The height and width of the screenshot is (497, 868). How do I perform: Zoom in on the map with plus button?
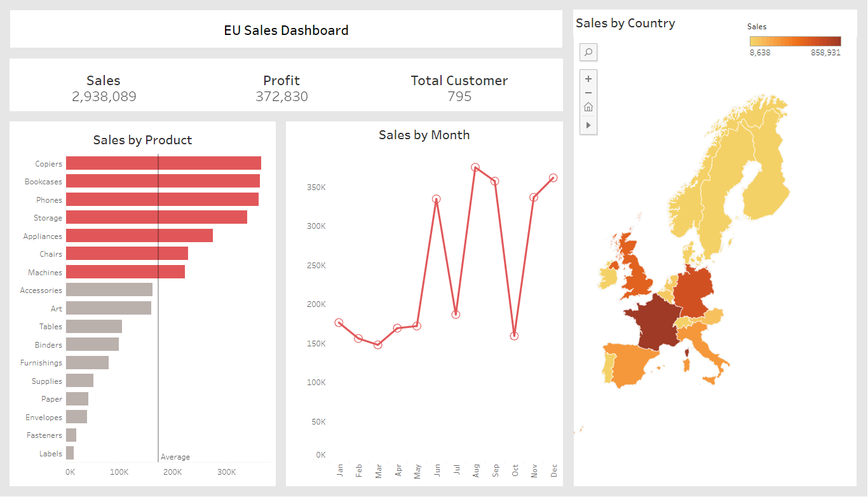(588, 79)
